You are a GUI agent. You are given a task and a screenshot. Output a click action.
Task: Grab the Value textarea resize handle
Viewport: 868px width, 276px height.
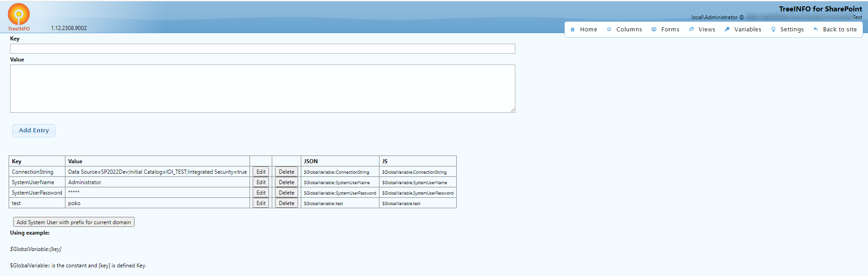(x=513, y=110)
